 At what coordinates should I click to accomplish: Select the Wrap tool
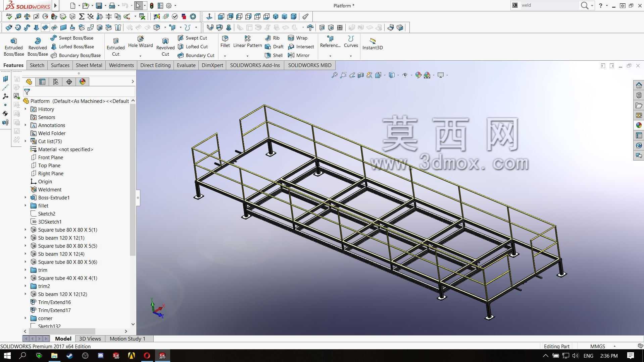(x=298, y=38)
